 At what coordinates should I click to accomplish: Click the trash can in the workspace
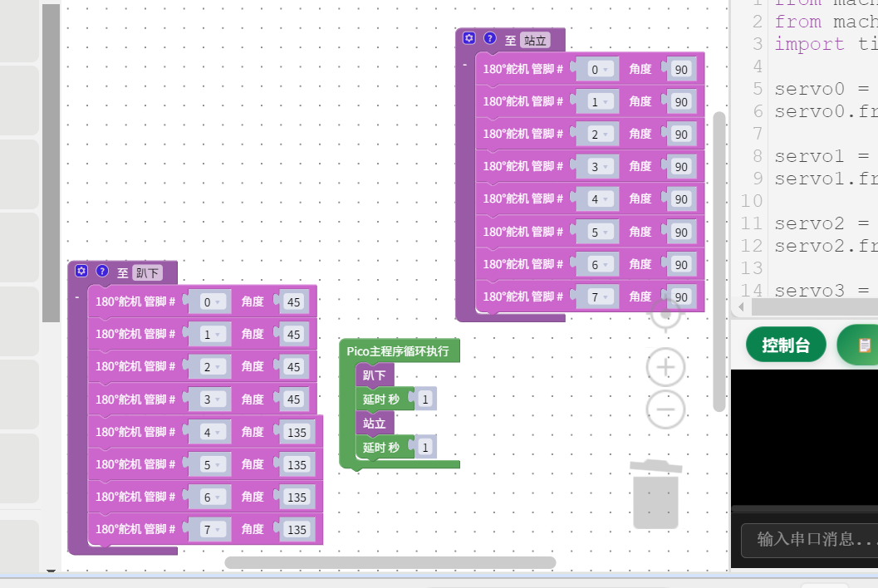coord(655,494)
